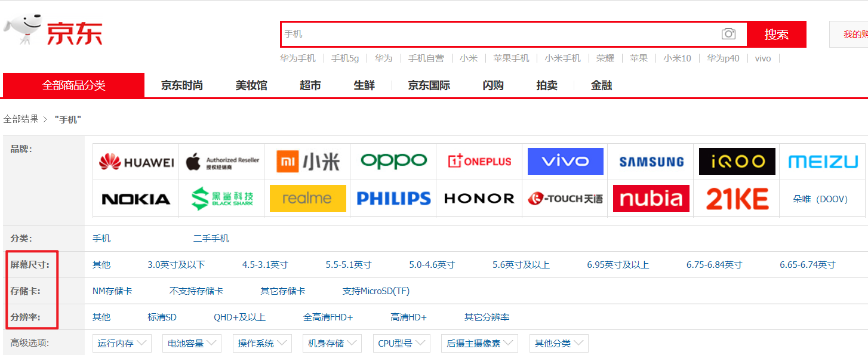This screenshot has width=868, height=355.
Task: Select the HONOR brand logo
Action: pyautogui.click(x=479, y=198)
